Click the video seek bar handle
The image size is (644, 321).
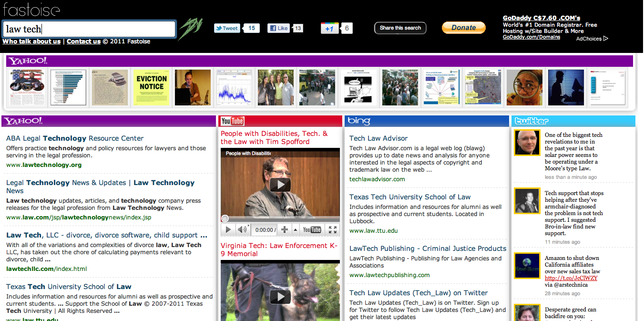[x=225, y=219]
